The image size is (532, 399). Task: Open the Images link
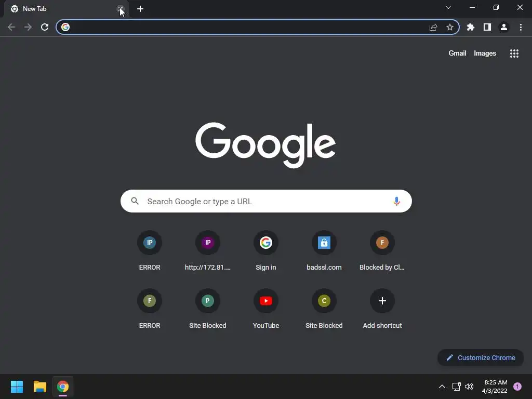point(485,54)
